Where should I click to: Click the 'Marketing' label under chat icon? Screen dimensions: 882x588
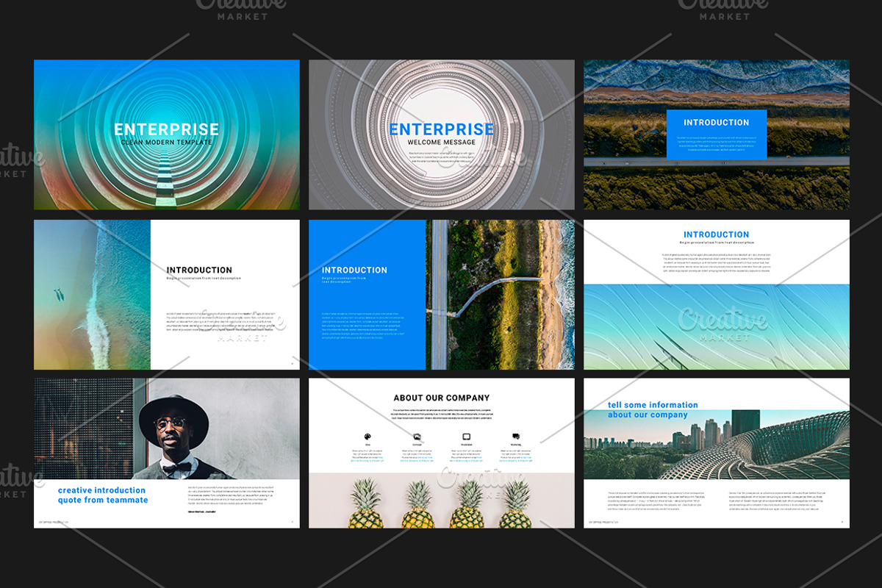pos(515,445)
